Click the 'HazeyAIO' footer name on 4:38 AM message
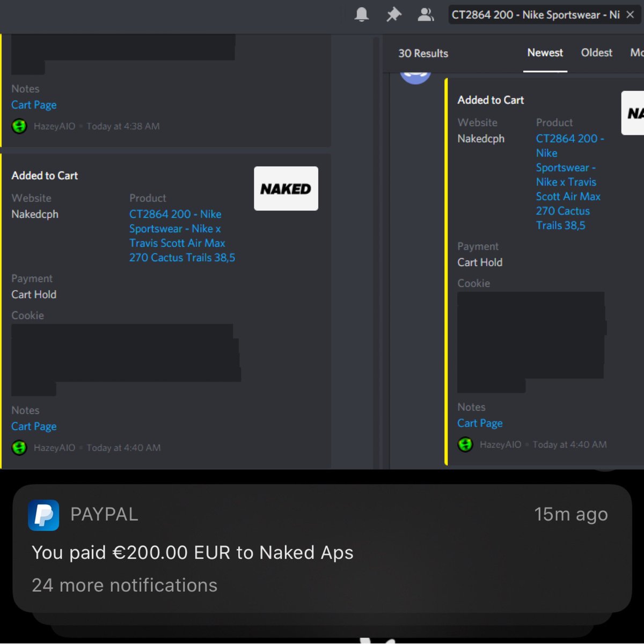644x644 pixels. click(54, 126)
